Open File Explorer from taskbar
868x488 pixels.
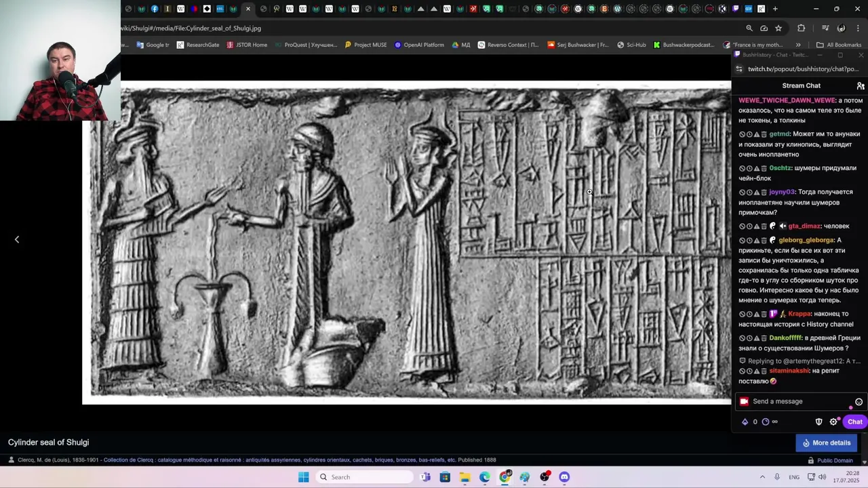pos(465,477)
